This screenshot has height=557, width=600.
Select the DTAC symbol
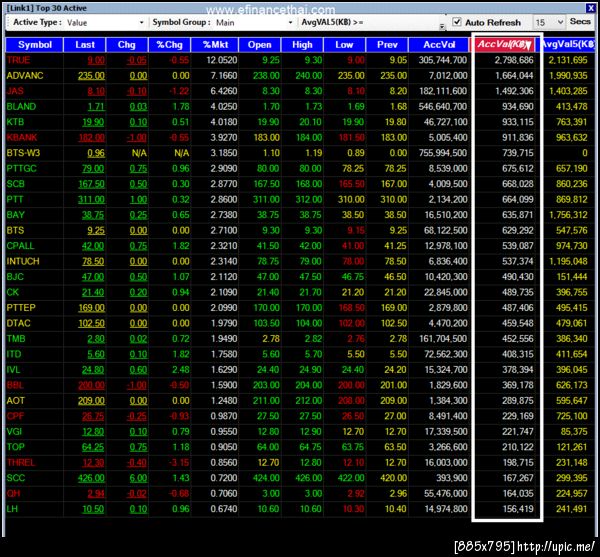pyautogui.click(x=18, y=323)
